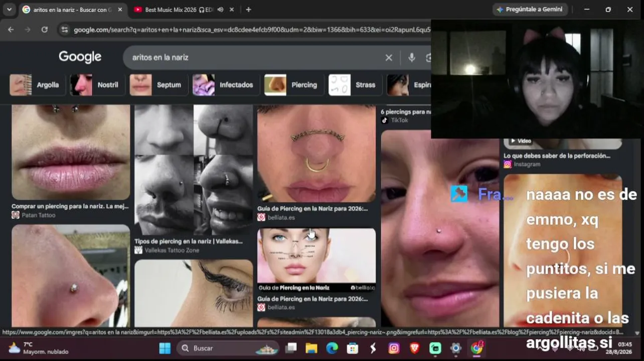Screen dimensions: 644x361
Task: Close the 'aritos en la nariz' tab
Action: click(x=120, y=10)
